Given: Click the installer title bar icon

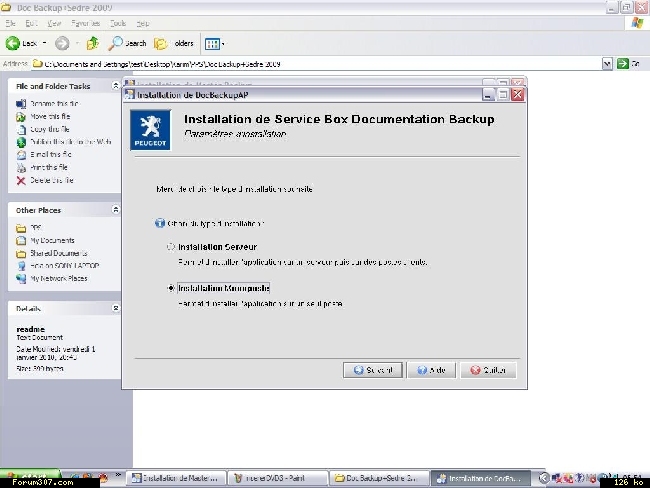Looking at the screenshot, I should click(x=130, y=95).
